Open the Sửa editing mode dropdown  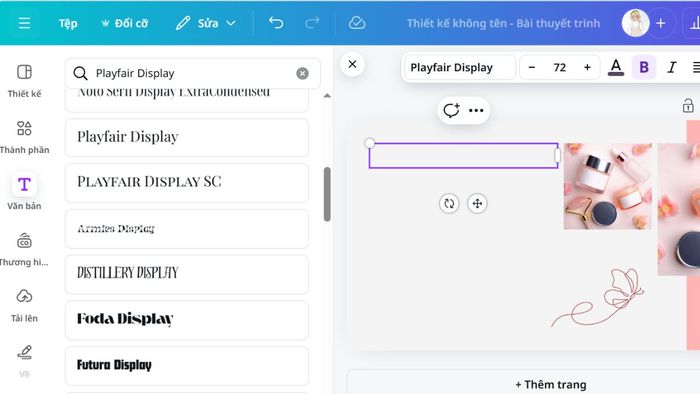205,23
